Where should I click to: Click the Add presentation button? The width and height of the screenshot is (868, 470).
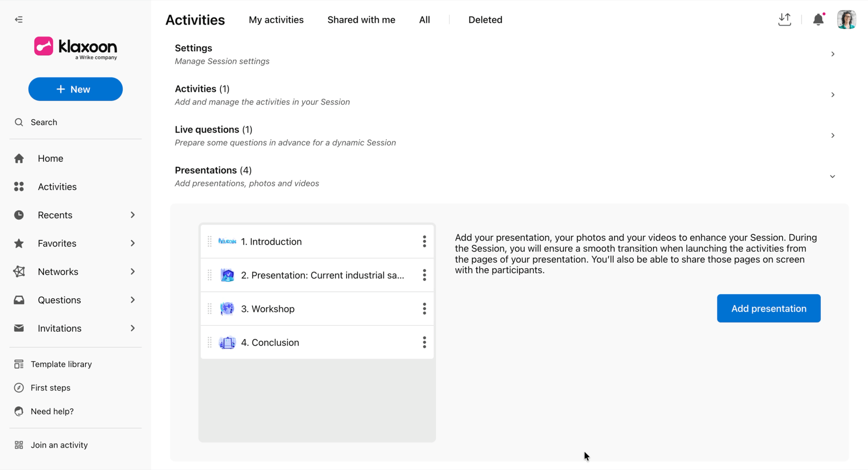tap(769, 309)
